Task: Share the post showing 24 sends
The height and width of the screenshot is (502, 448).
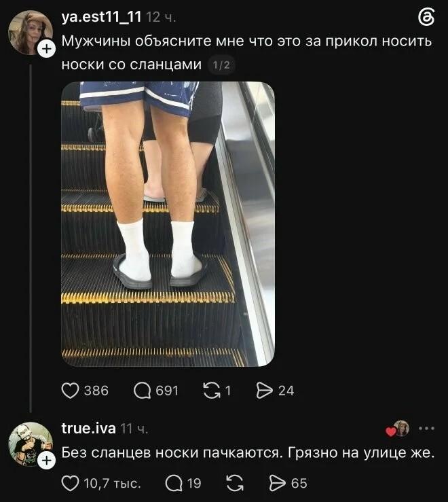Action: [265, 391]
